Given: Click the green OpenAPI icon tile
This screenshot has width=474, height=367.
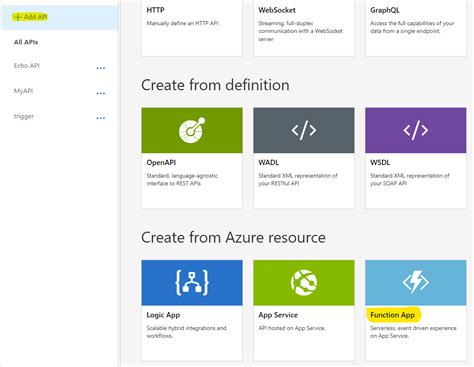Looking at the screenshot, I should pos(192,130).
